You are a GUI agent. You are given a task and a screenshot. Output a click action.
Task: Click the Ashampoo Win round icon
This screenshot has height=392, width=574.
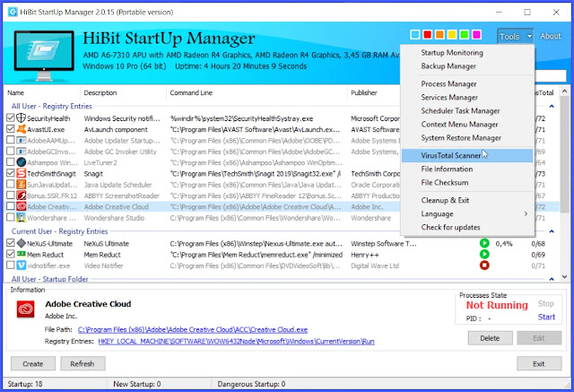(x=22, y=162)
